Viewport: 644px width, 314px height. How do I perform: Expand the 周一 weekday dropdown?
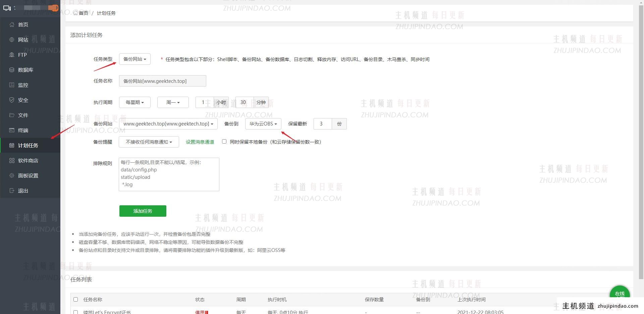[x=173, y=102]
